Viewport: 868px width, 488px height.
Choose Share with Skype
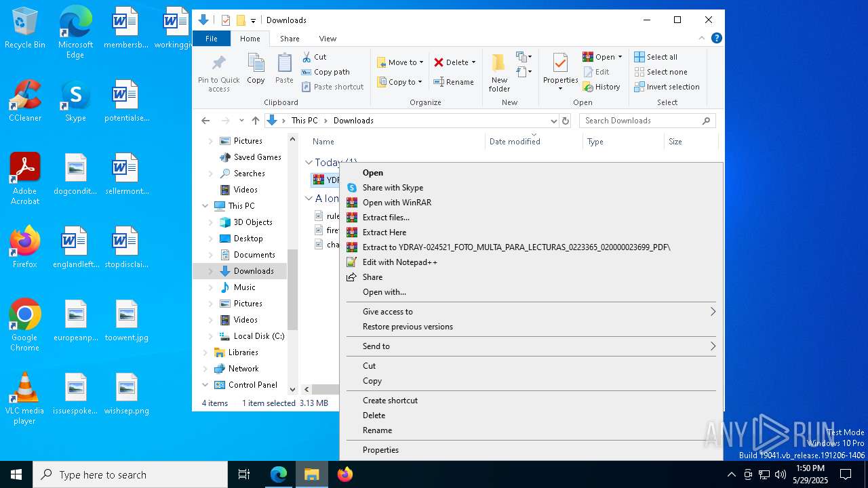[x=531, y=188]
